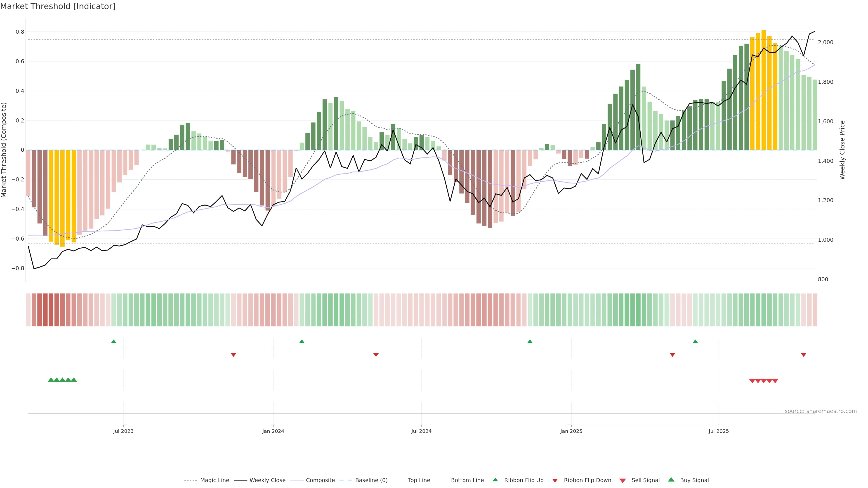
Task: Click first green Ribbon Flip Up marker before Jul 2023
Action: tap(113, 342)
